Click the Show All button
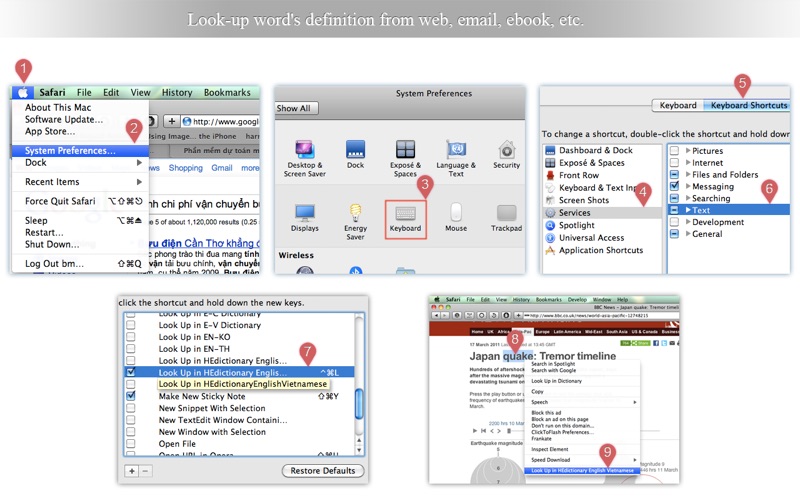Image resolution: width=800 pixels, height=500 pixels. pos(296,108)
